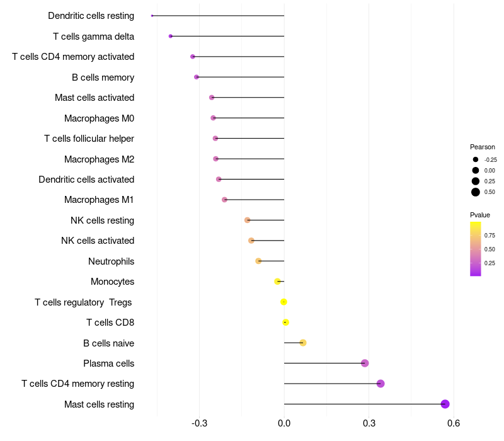Image resolution: width=504 pixels, height=441 pixels.
Task: Click the 0.50 Pearson legend circle
Action: 476,192
